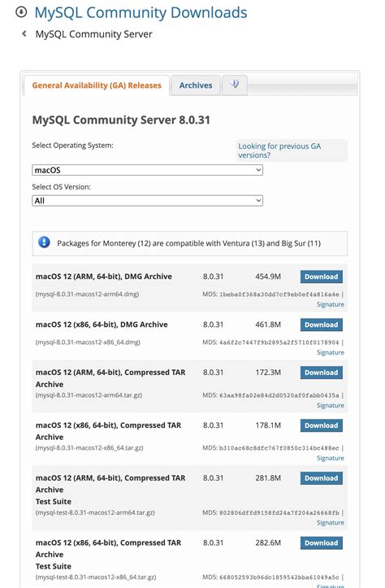Screen dimensions: 385x588
Task: Go to the MySQL Community Server breadcrumb
Action: tap(93, 34)
